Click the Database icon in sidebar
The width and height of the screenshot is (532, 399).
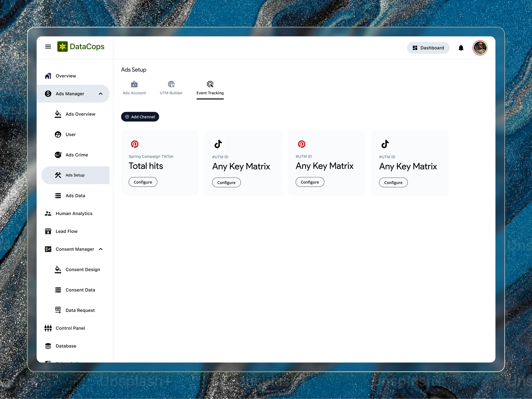tap(48, 346)
